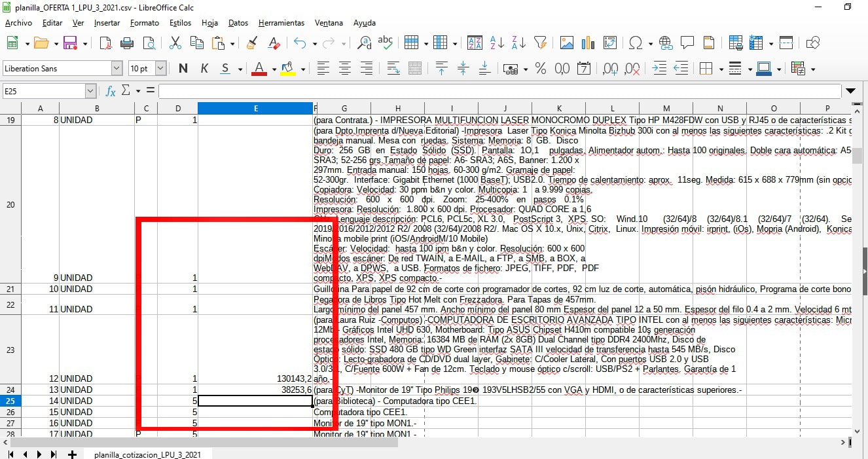This screenshot has width=868, height=459.
Task: Open the borders dropdown arrow
Action: [x=721, y=69]
